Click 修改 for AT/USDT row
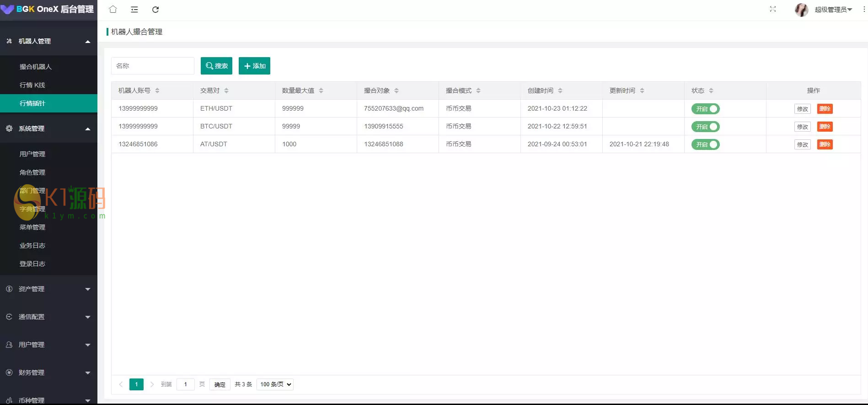 point(803,144)
